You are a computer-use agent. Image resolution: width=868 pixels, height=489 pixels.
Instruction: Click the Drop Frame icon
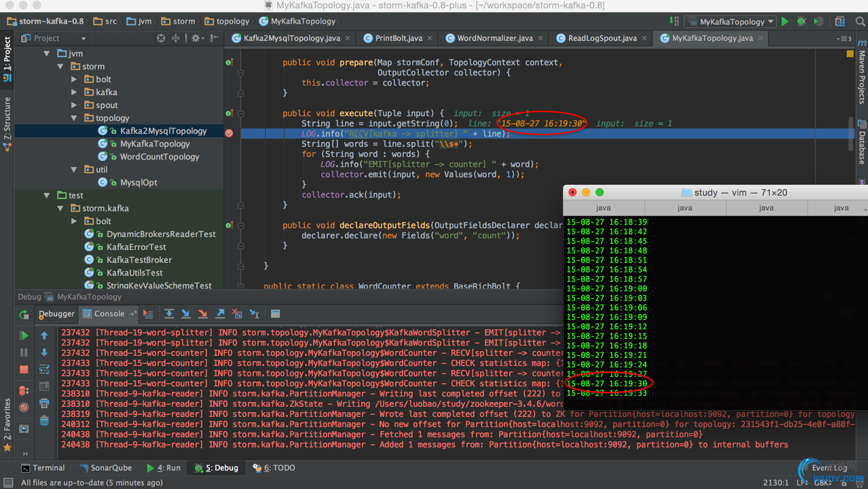pyautogui.click(x=237, y=314)
